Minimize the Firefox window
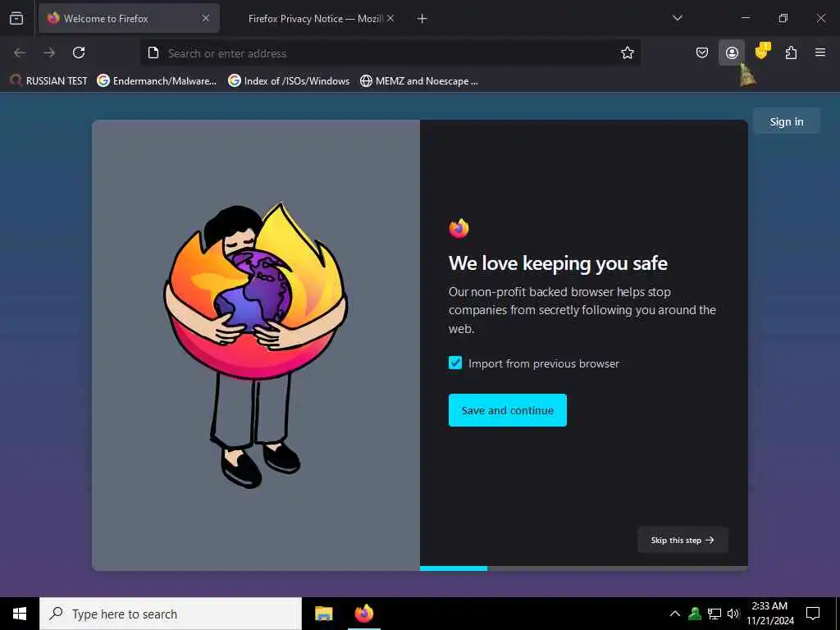840x630 pixels. click(x=745, y=18)
